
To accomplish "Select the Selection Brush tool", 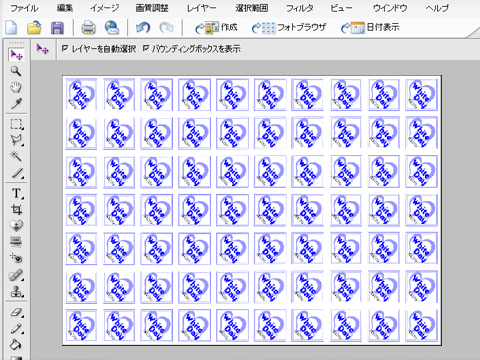I will click(x=17, y=173).
